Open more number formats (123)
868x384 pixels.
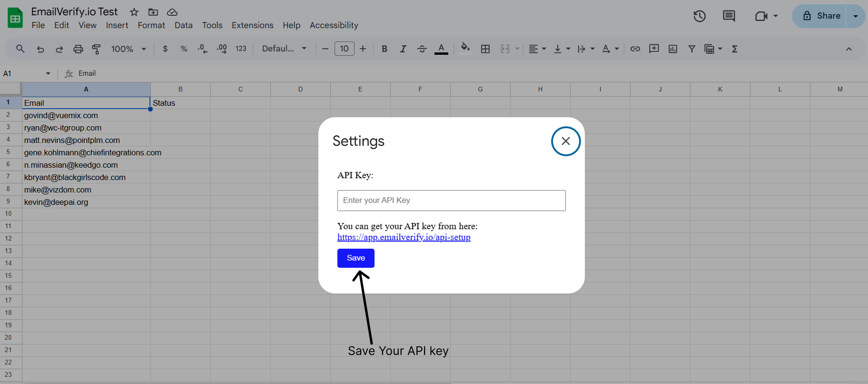click(x=241, y=49)
